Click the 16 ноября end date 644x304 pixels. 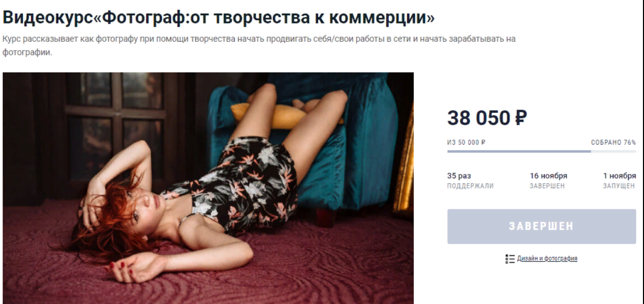548,176
